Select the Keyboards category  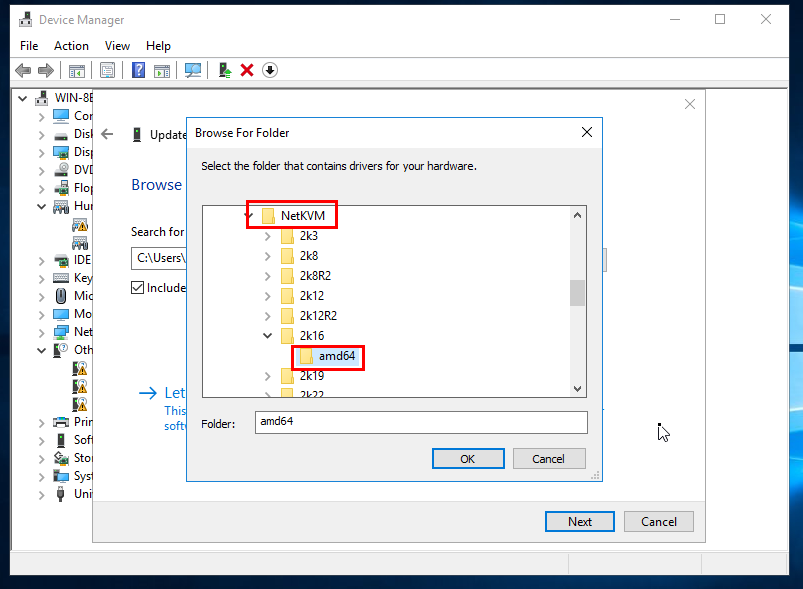(82, 278)
